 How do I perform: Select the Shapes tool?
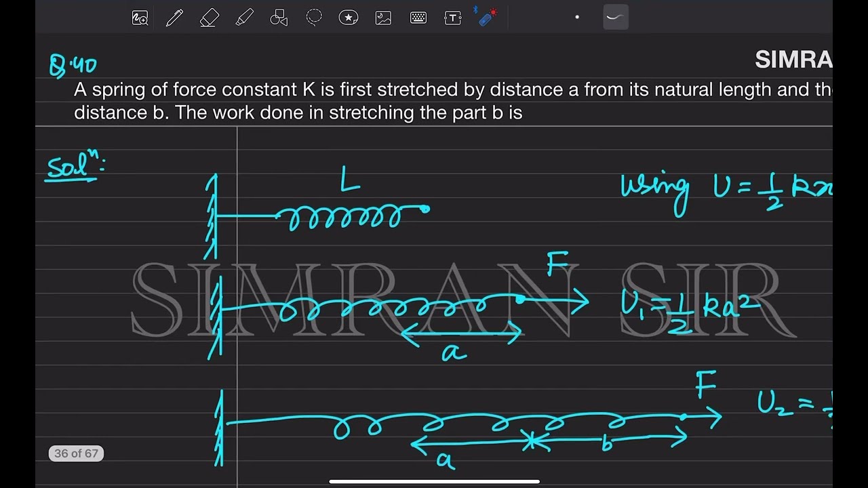279,18
